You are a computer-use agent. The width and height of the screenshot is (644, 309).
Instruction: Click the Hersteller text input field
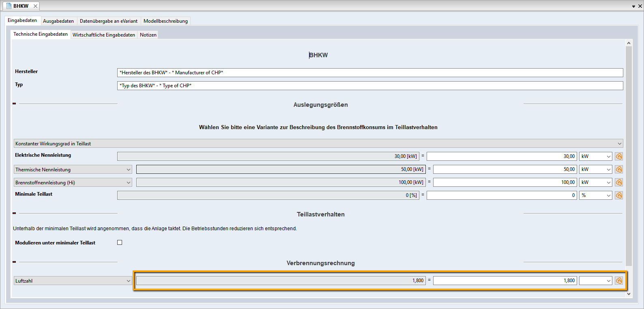click(x=370, y=73)
